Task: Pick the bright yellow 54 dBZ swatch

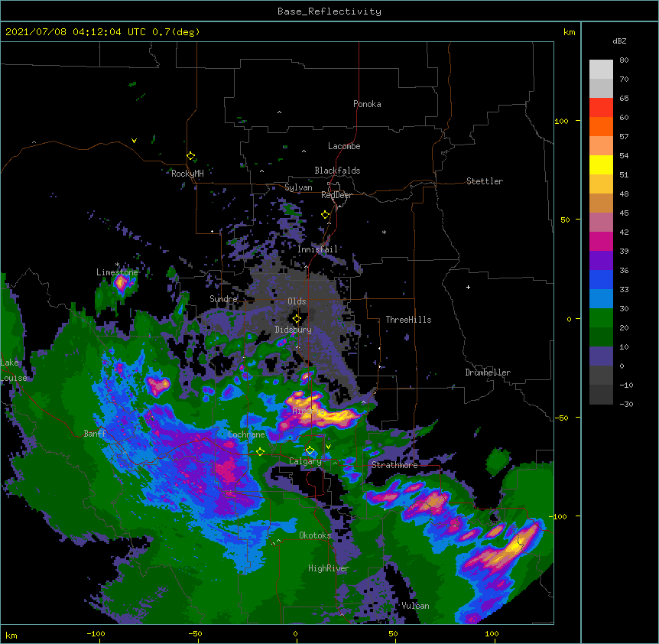Action: tap(601, 164)
